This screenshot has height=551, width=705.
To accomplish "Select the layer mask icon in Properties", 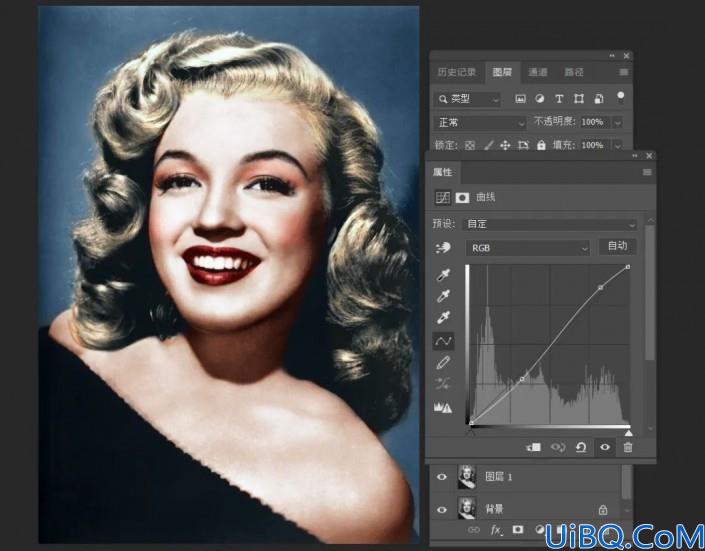I will [x=462, y=197].
